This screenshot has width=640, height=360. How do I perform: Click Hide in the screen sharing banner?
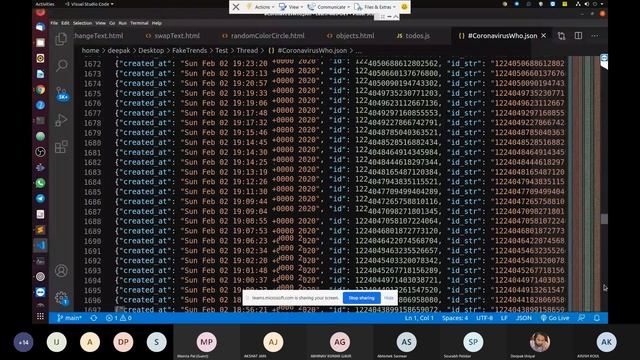[x=389, y=298]
